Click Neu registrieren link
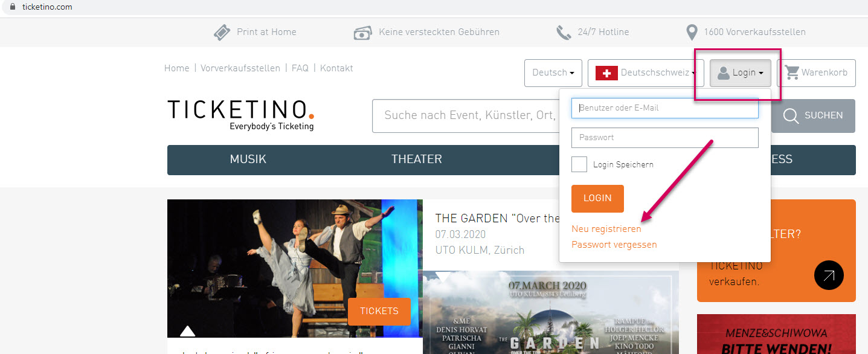Screen dimensions: 868x354 (x=606, y=229)
